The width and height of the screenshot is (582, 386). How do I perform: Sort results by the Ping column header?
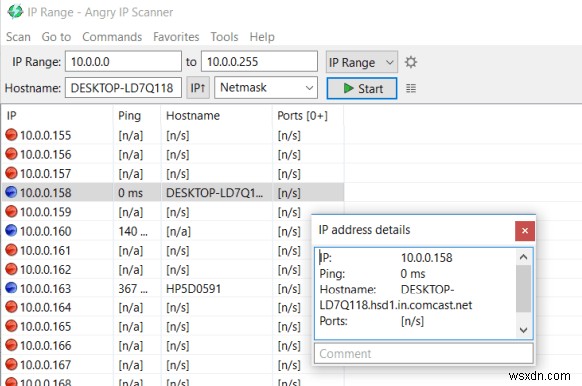pyautogui.click(x=137, y=116)
